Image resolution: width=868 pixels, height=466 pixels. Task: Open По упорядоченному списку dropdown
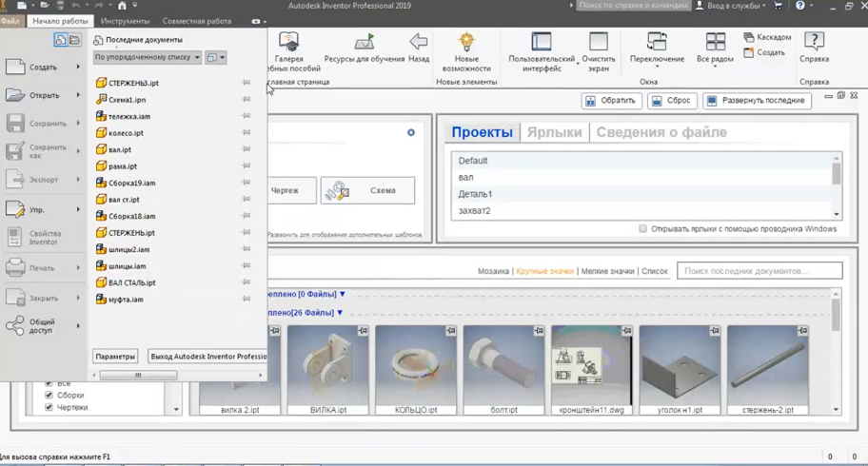148,58
